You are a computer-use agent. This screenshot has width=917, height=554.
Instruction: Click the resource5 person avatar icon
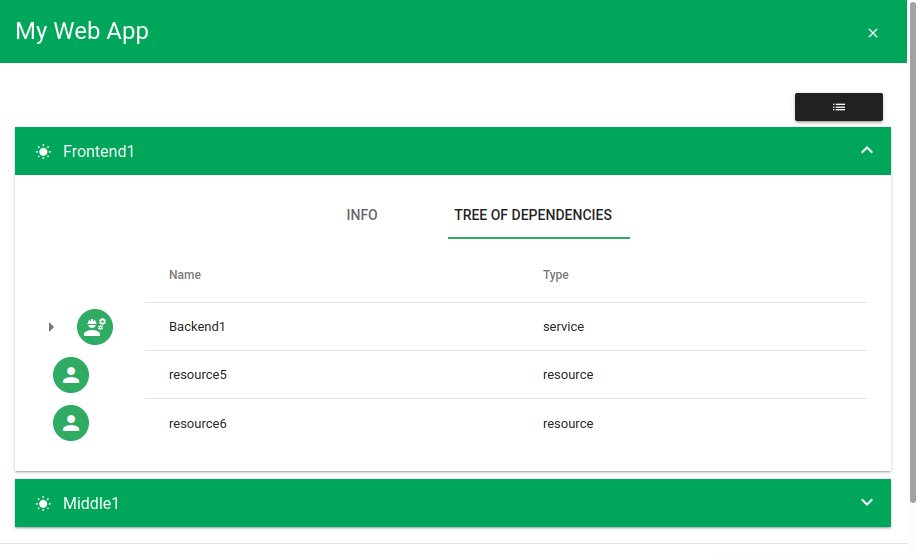click(71, 375)
